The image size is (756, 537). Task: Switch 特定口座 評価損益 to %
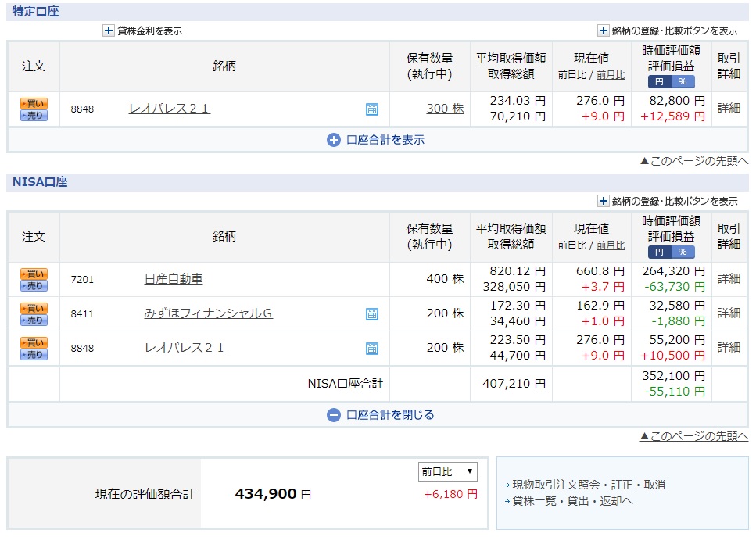pyautogui.click(x=683, y=81)
